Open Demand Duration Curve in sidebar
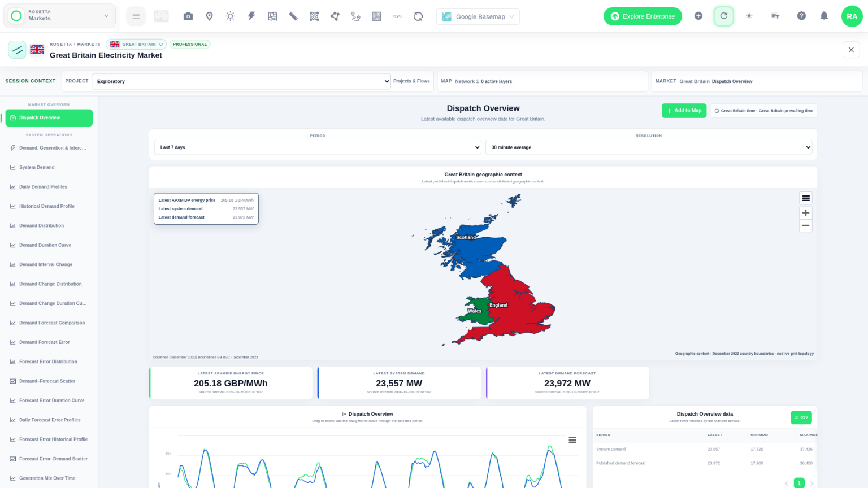Image resolution: width=868 pixels, height=488 pixels. pos(49,245)
